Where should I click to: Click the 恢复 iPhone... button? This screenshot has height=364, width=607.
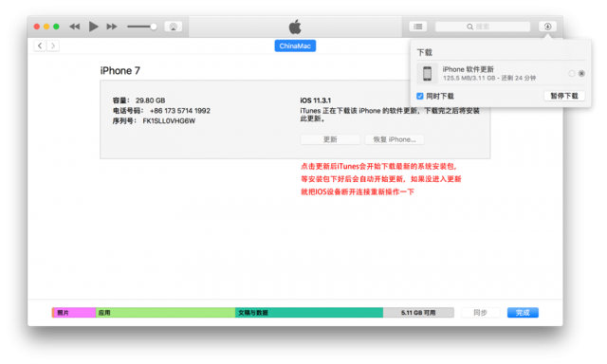pos(395,139)
